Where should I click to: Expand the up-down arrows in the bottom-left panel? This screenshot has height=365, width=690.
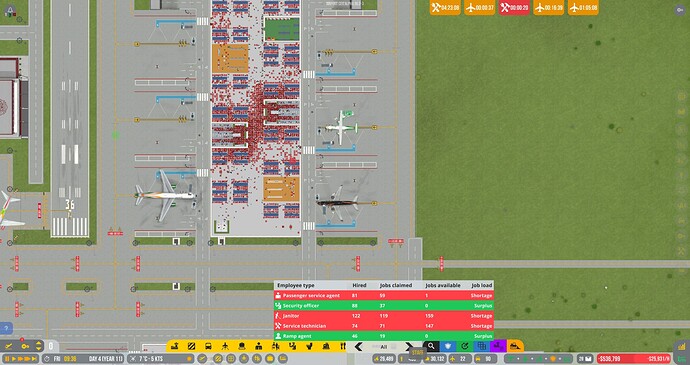(x=38, y=346)
